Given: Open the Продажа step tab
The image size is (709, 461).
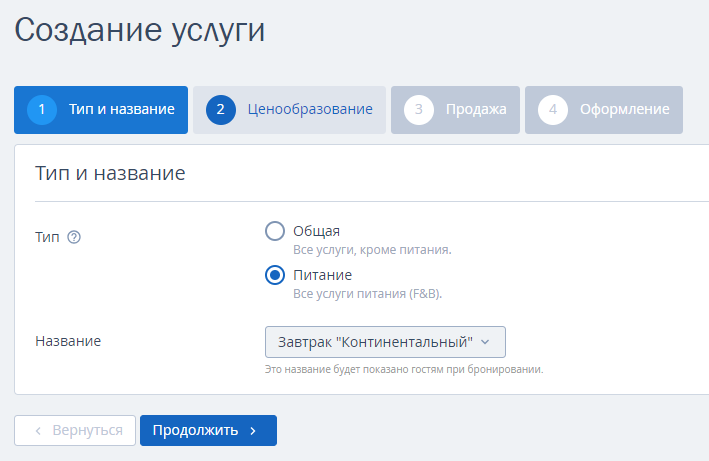Looking at the screenshot, I should click(x=455, y=110).
